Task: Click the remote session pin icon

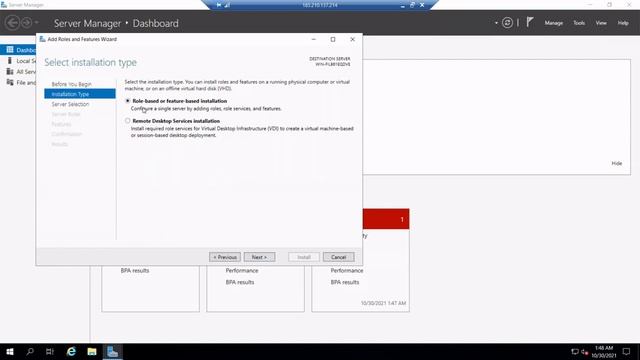Action: 219,5
